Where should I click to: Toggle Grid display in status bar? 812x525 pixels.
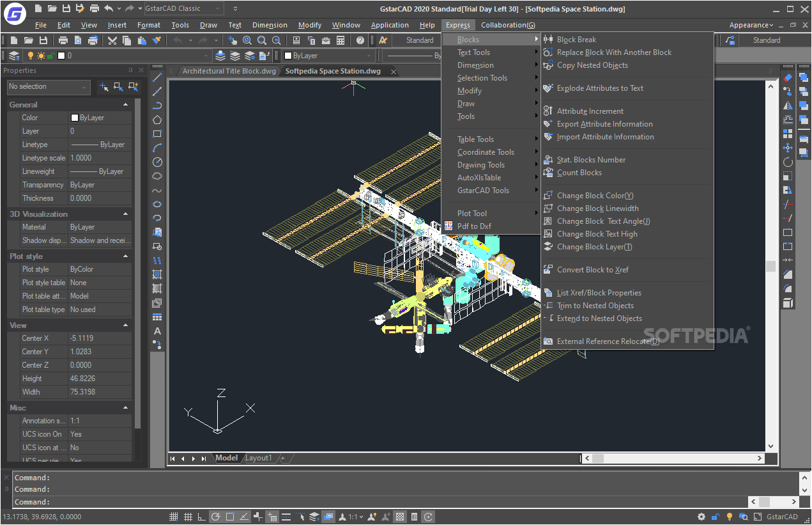pyautogui.click(x=188, y=517)
